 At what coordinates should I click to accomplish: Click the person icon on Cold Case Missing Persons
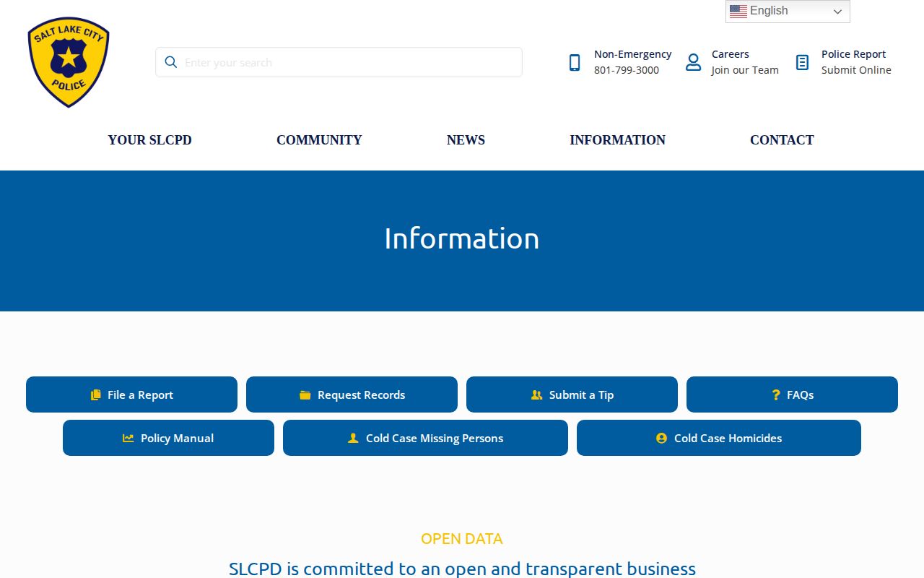click(353, 438)
